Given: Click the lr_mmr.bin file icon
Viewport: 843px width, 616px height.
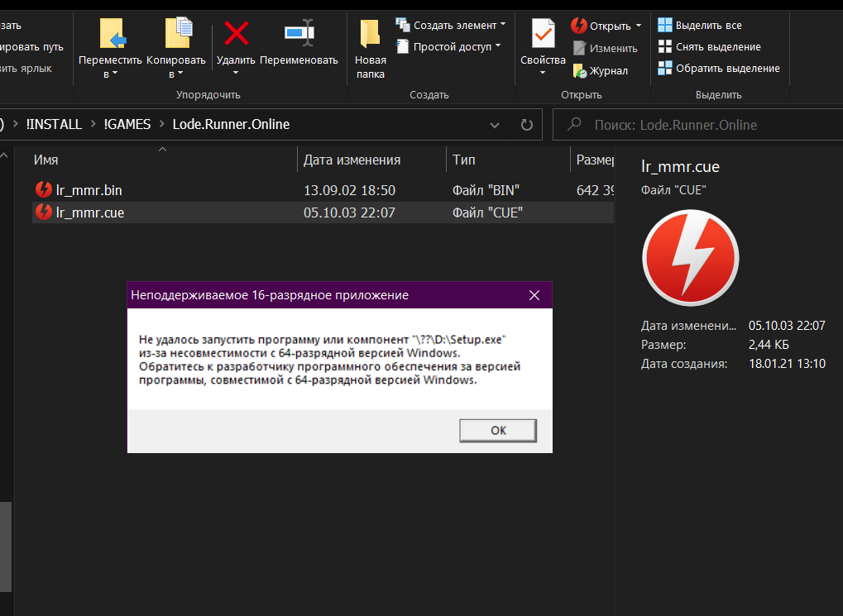Looking at the screenshot, I should pyautogui.click(x=44, y=189).
